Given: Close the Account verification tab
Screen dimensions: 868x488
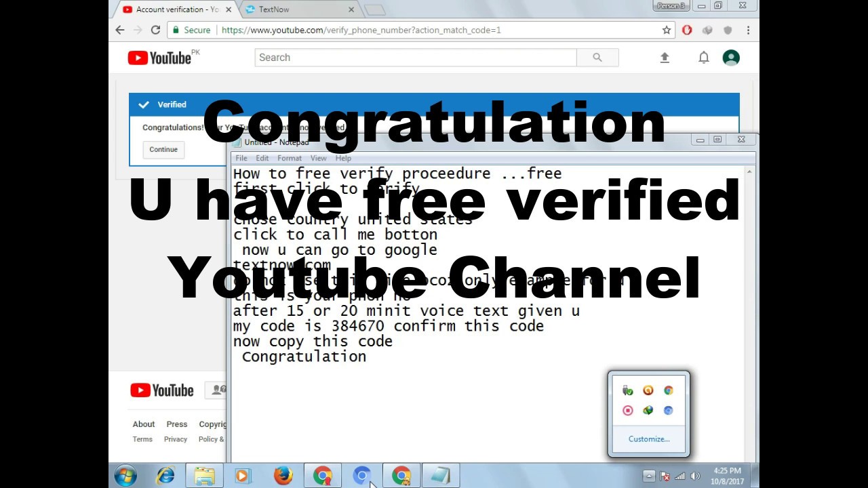Looking at the screenshot, I should pyautogui.click(x=229, y=9).
